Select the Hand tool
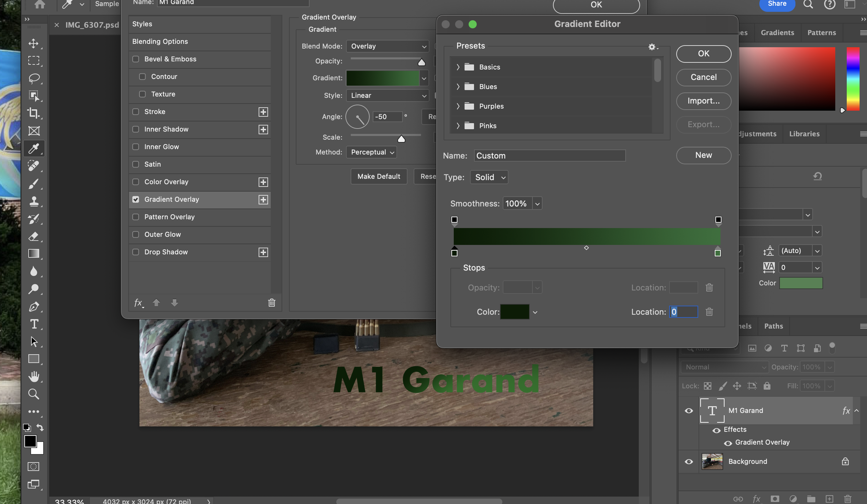Image resolution: width=867 pixels, height=504 pixels. 34,376
